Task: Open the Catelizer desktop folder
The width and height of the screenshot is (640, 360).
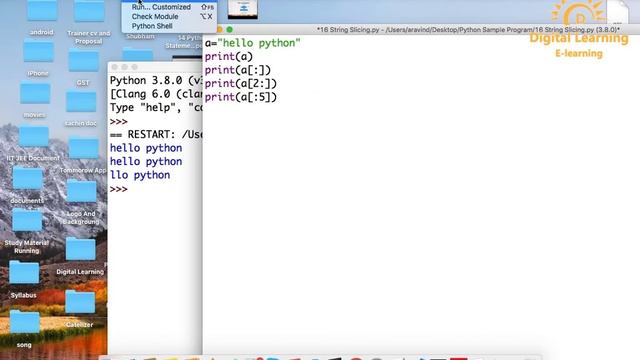Action: coord(80,302)
